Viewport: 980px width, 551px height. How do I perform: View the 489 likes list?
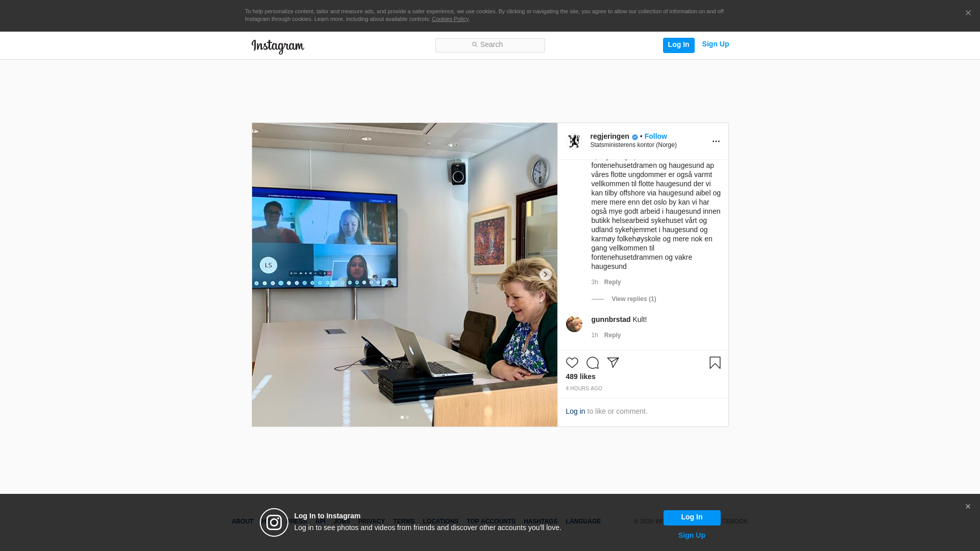click(580, 377)
